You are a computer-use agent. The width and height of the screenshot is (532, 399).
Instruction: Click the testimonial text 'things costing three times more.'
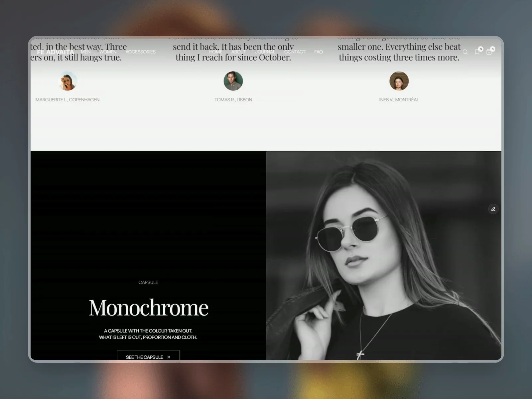[x=399, y=58]
